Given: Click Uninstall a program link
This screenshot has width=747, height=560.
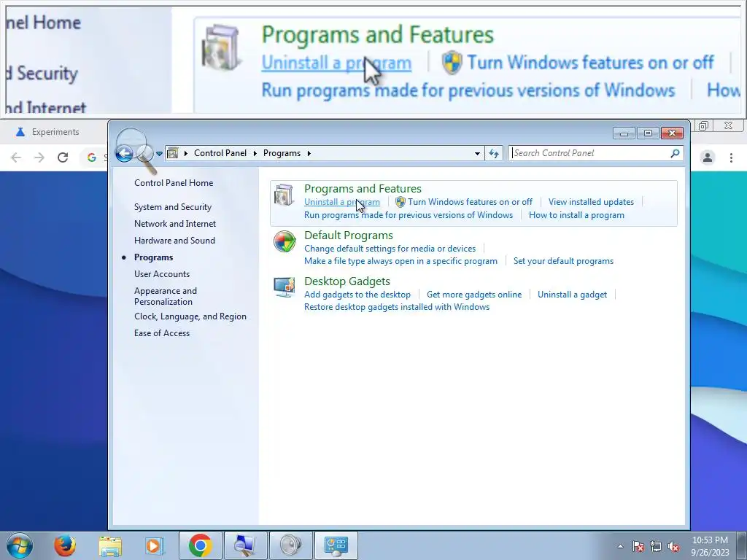Looking at the screenshot, I should [x=341, y=202].
